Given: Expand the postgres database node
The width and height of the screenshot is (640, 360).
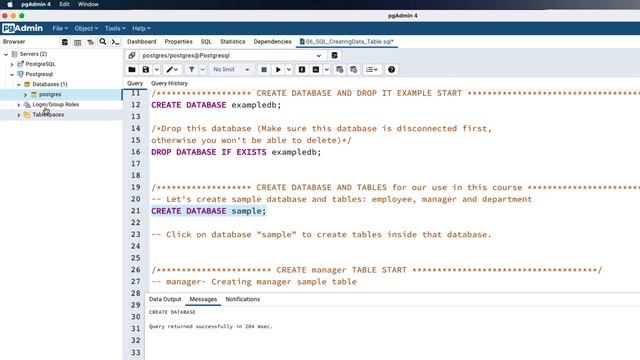Looking at the screenshot, I should (x=25, y=95).
